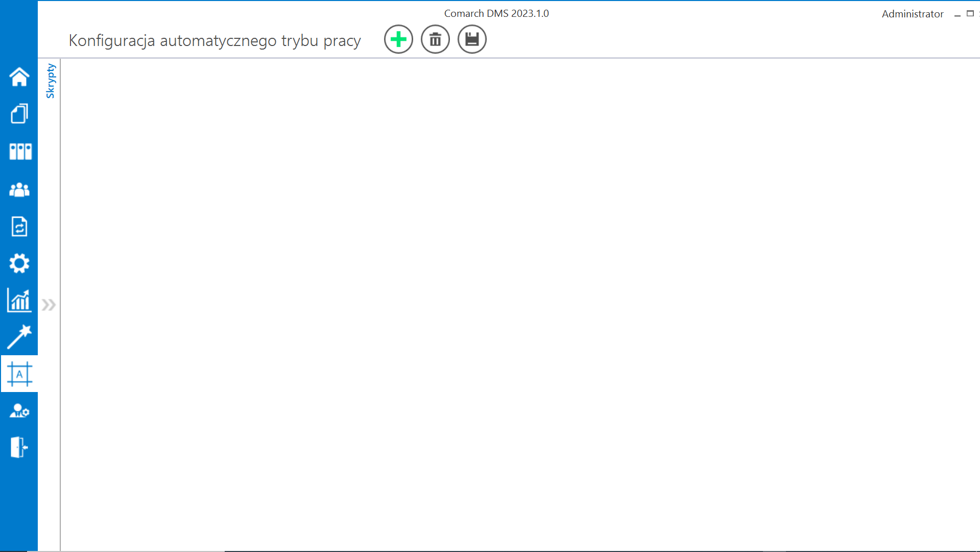Open the vertical Skrypty tab
Screen dimensions: 980x552
[x=50, y=81]
